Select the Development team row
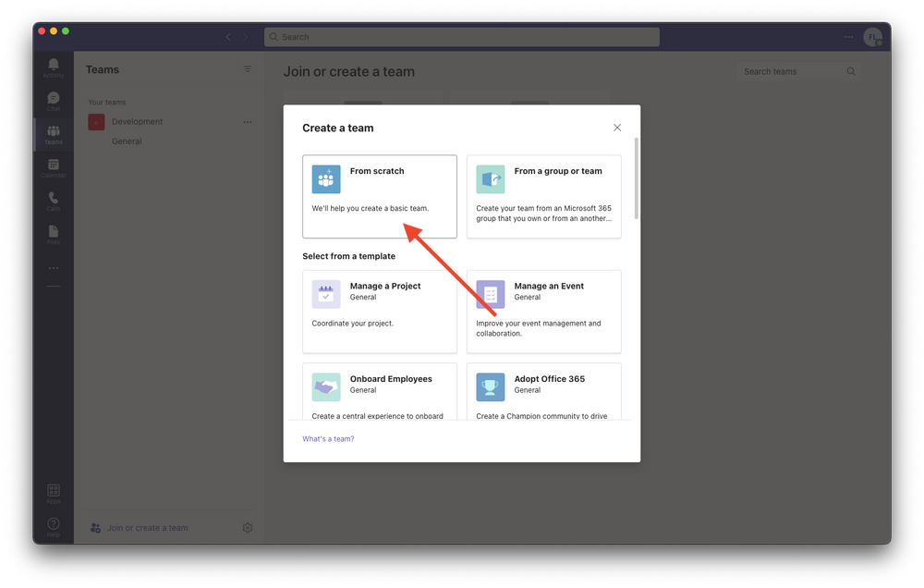 tap(170, 121)
